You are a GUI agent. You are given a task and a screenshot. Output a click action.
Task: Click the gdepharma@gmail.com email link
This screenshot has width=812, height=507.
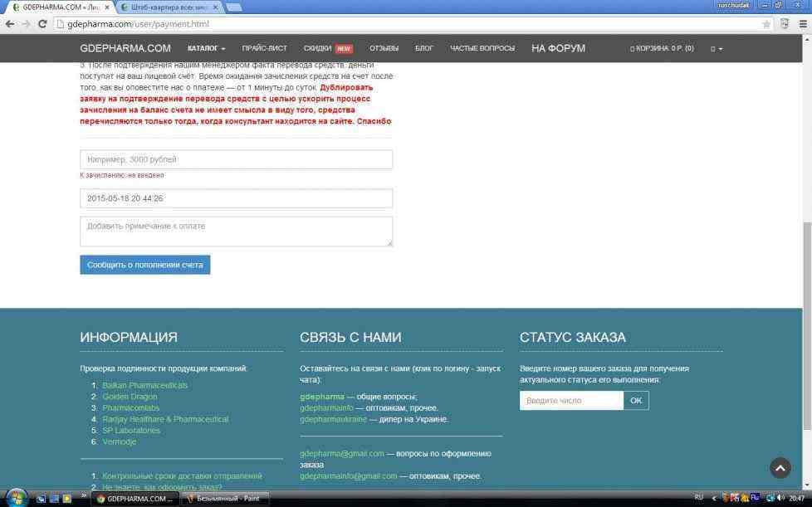click(x=342, y=454)
